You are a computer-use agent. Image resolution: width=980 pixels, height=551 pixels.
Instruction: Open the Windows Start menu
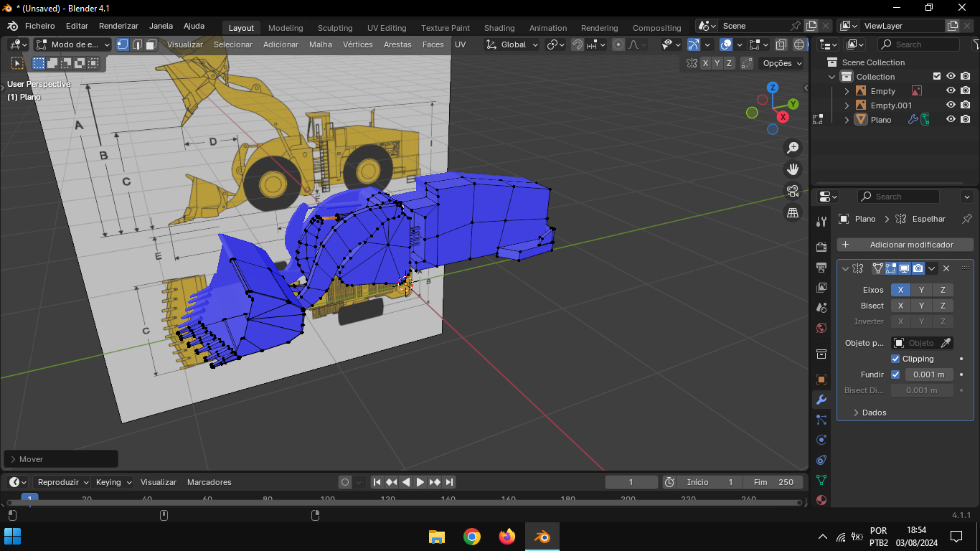(x=13, y=536)
